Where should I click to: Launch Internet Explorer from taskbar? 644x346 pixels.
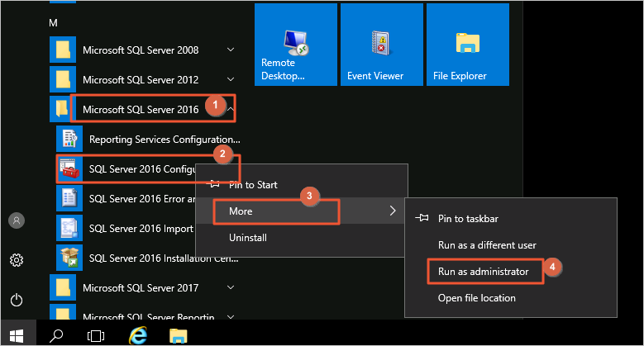(x=138, y=336)
